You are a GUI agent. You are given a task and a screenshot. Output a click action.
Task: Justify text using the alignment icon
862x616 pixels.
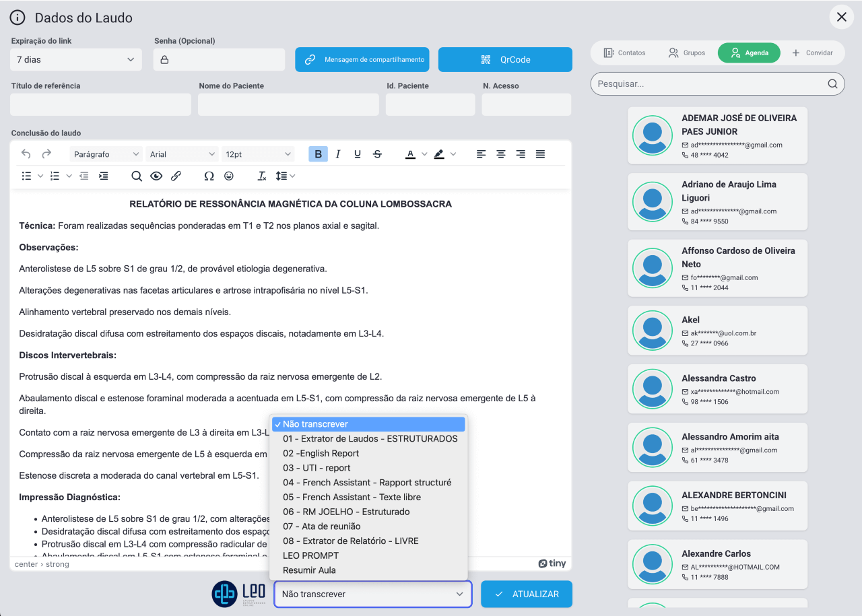(540, 154)
